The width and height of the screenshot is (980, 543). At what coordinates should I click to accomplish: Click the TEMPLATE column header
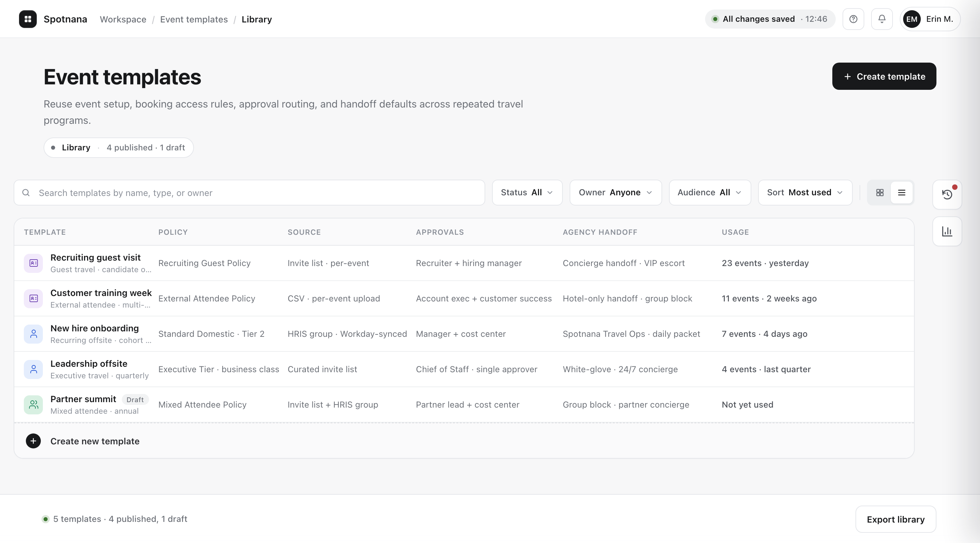click(45, 232)
